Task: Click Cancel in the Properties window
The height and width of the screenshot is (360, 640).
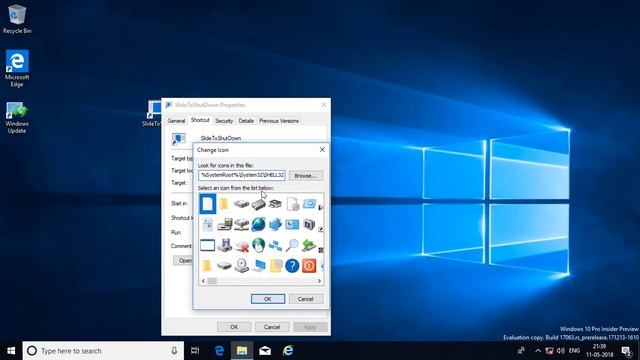Action: [272, 327]
